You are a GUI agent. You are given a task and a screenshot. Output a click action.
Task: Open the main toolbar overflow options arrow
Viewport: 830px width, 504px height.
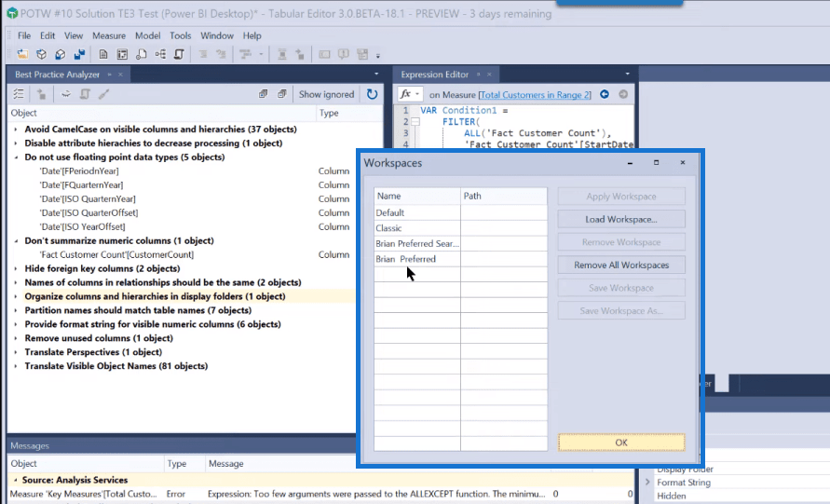[x=378, y=55]
